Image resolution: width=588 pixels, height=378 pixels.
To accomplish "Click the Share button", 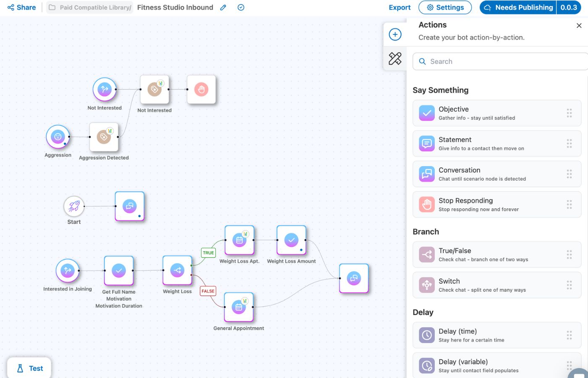I will click(22, 8).
